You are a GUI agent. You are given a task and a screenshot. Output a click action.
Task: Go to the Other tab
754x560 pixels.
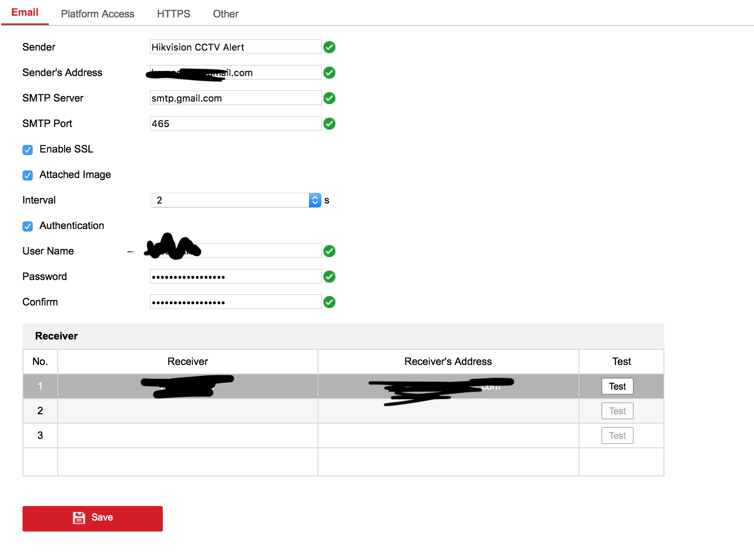[225, 14]
